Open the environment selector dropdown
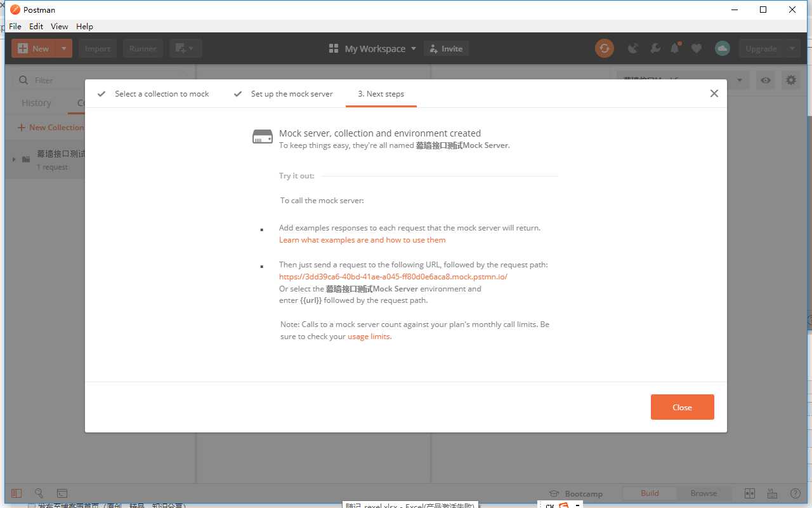 pos(683,80)
